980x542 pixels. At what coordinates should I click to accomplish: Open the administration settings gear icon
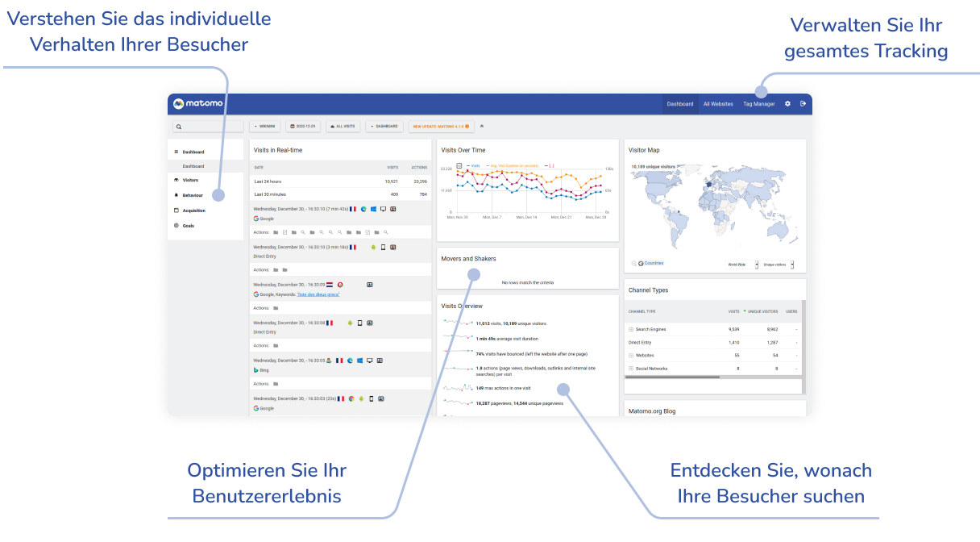(787, 103)
